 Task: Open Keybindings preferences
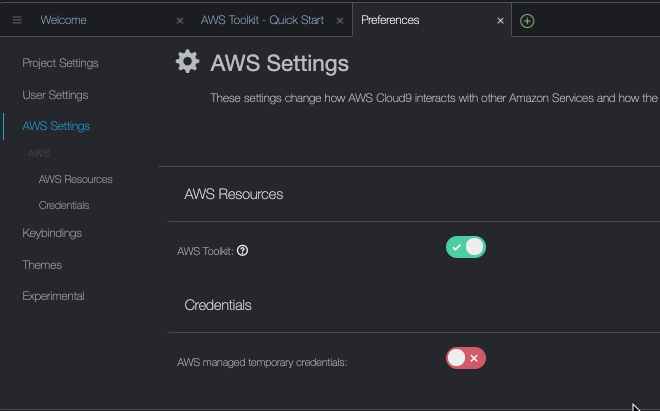tap(52, 233)
